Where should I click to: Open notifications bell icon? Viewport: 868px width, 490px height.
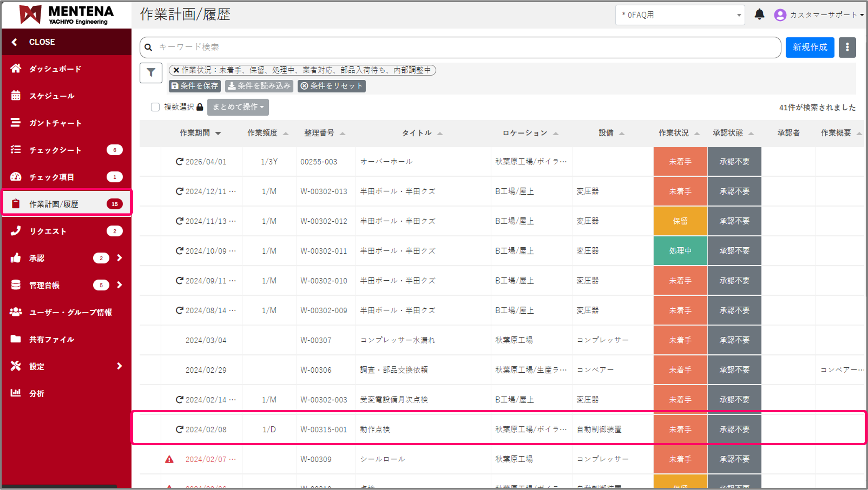tap(759, 15)
